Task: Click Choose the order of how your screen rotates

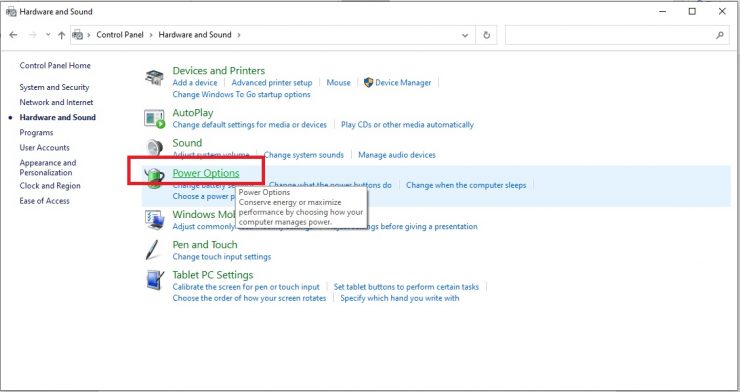Action: [x=249, y=298]
